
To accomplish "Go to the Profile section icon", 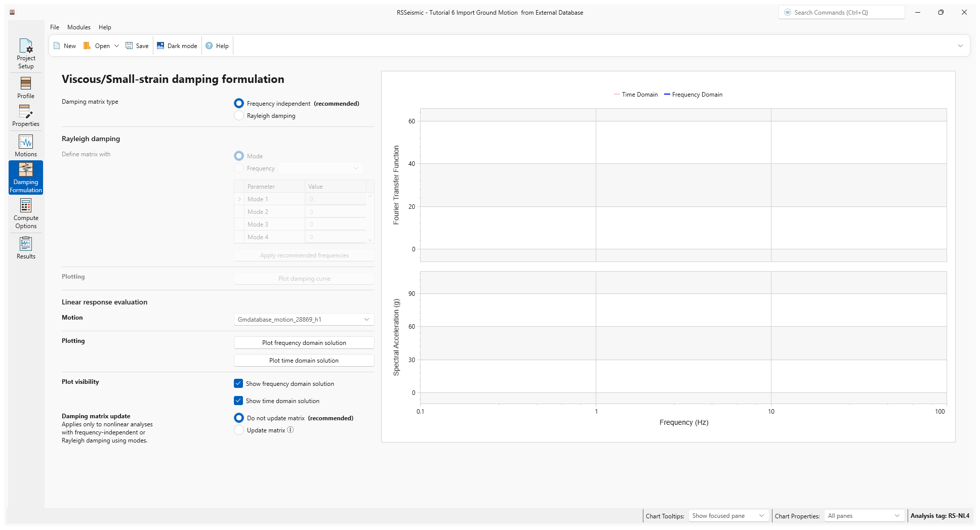I will click(x=26, y=83).
